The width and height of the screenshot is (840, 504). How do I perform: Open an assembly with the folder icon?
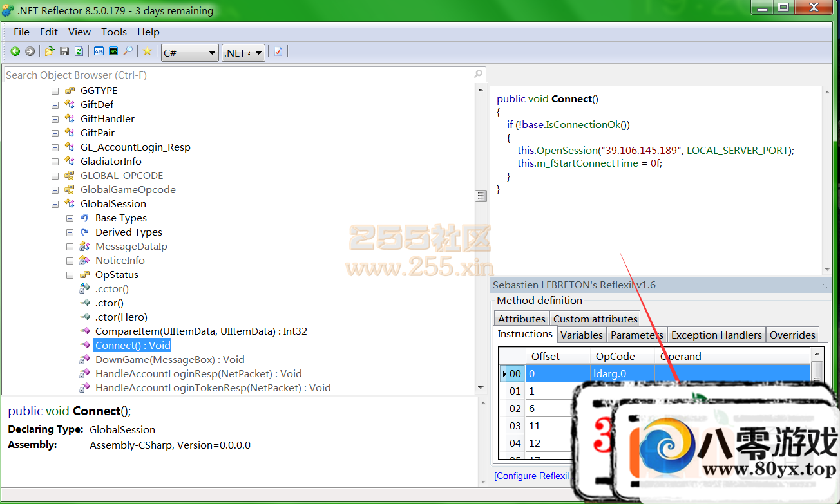point(49,51)
